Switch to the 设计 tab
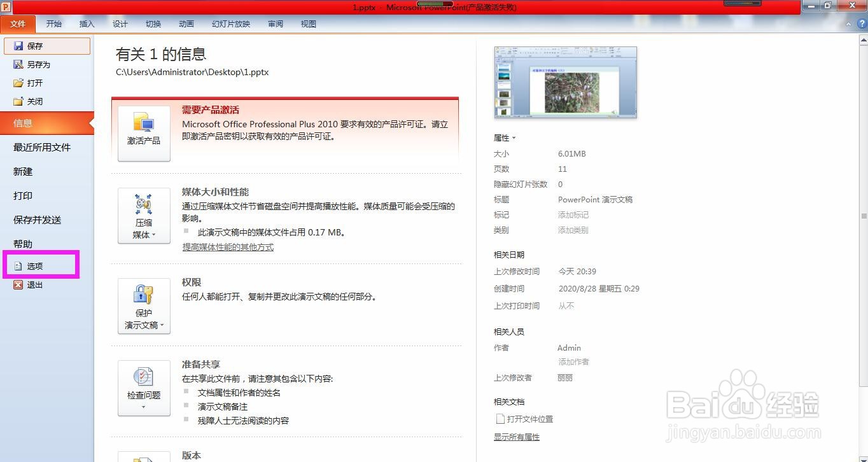 coord(120,24)
